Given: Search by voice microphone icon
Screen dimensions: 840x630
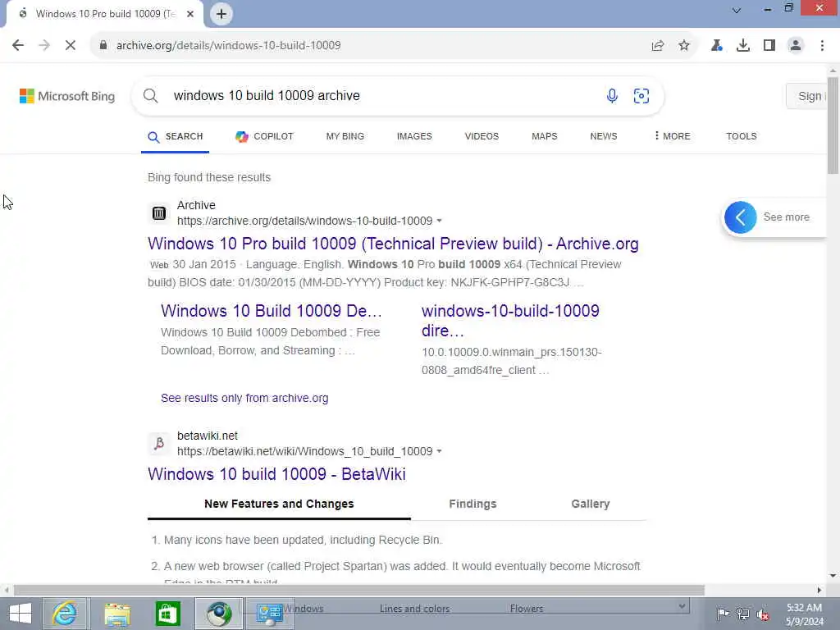Looking at the screenshot, I should pos(612,96).
